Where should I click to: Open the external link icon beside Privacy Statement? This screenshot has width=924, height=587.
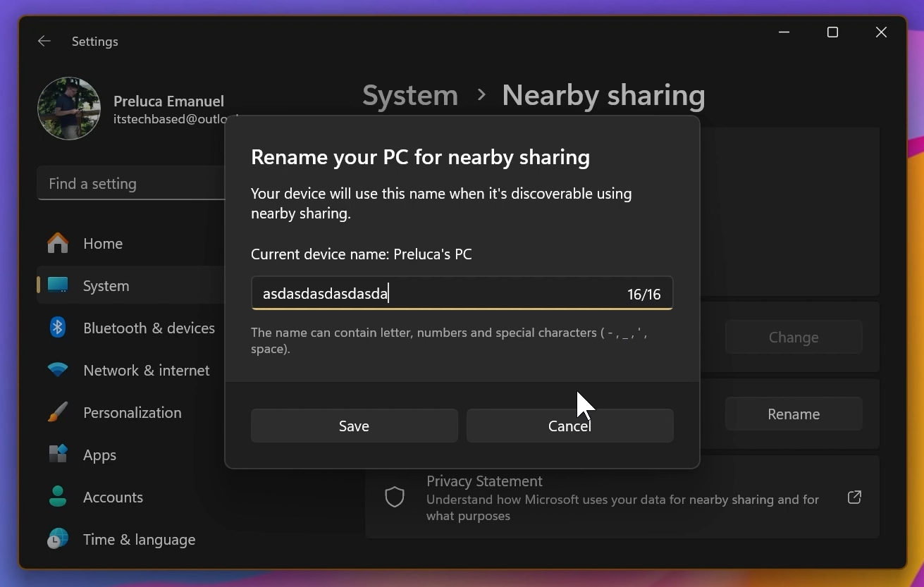coord(854,497)
